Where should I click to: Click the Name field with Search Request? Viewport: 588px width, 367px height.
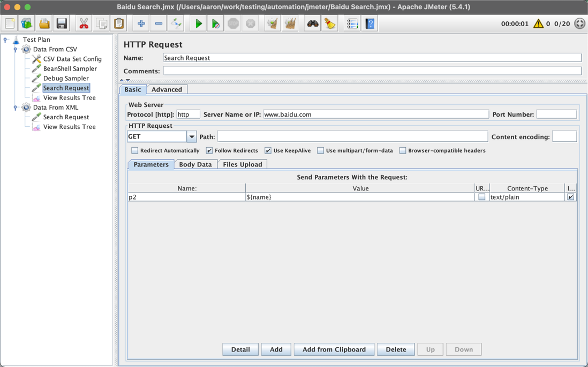372,58
